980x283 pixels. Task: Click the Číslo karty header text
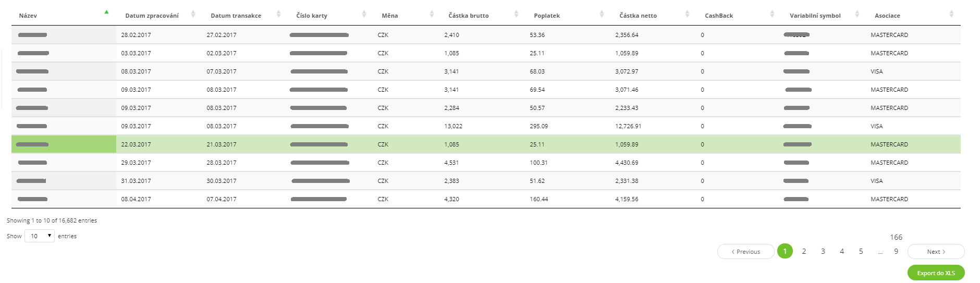click(311, 16)
